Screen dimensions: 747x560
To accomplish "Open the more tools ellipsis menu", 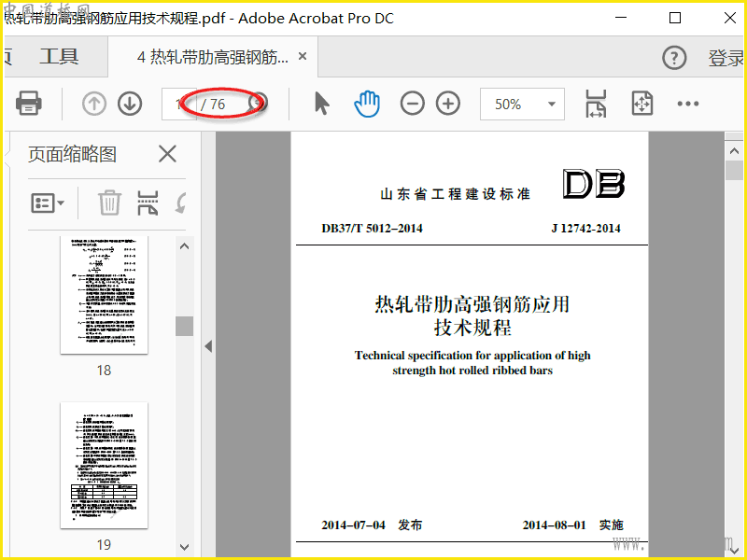I will pos(688,104).
